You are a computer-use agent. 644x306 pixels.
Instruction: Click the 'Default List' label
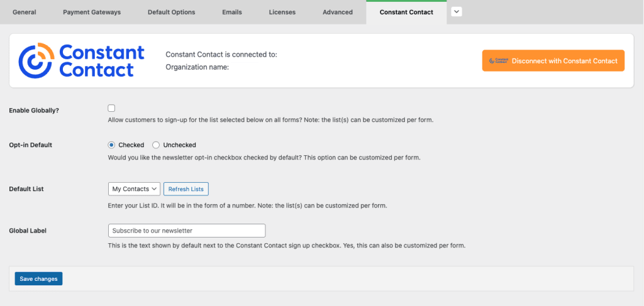click(x=26, y=189)
